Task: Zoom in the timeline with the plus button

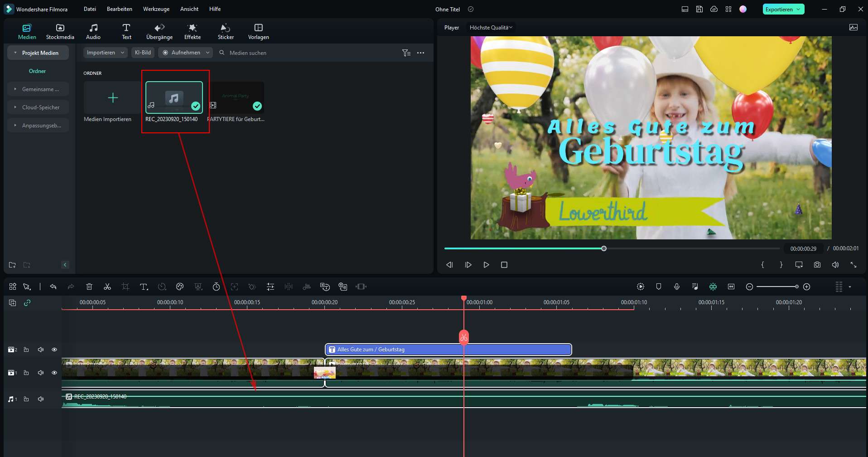Action: 807,287
